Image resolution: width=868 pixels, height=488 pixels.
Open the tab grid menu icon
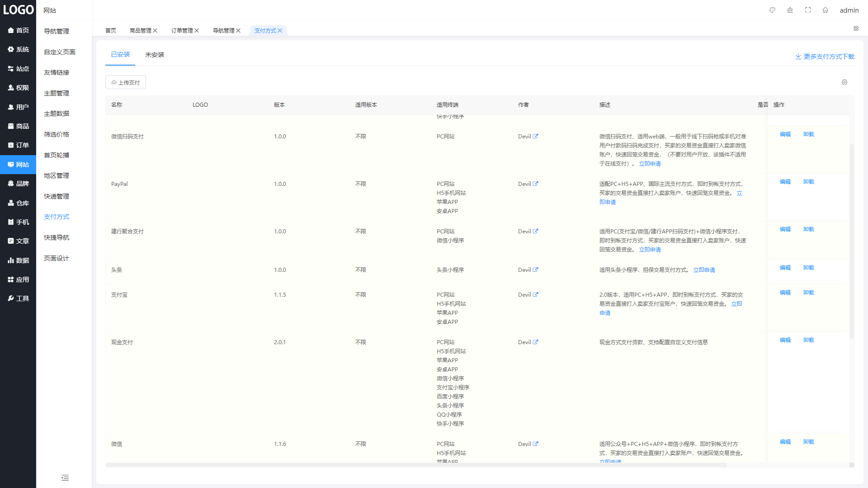856,28
